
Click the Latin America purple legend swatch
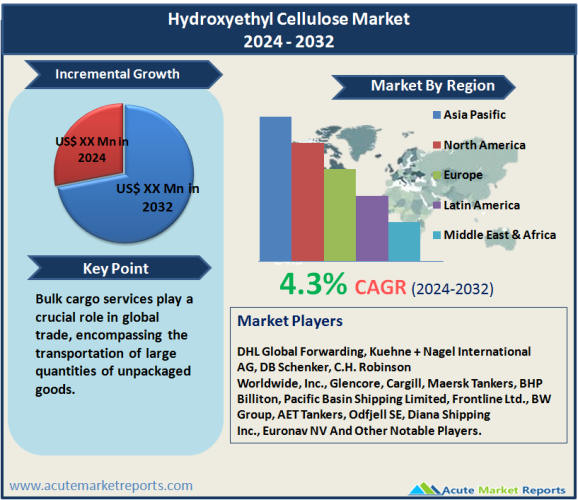(437, 205)
